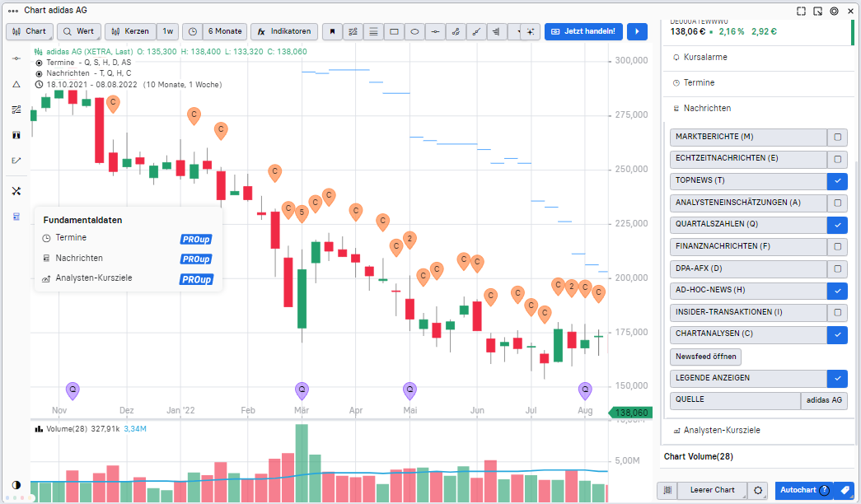Click the clock time-range icon

point(192,32)
